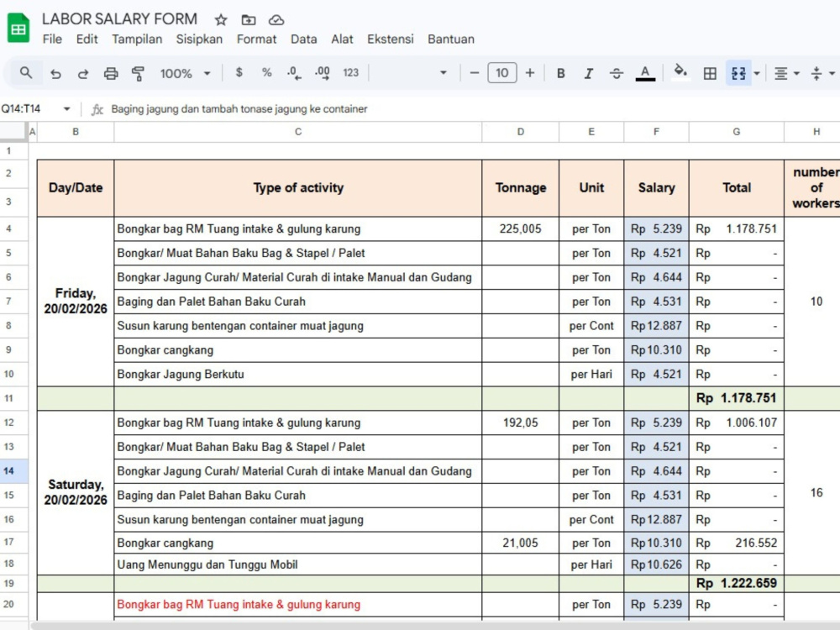Format as currency with dollar icon

[x=239, y=72]
